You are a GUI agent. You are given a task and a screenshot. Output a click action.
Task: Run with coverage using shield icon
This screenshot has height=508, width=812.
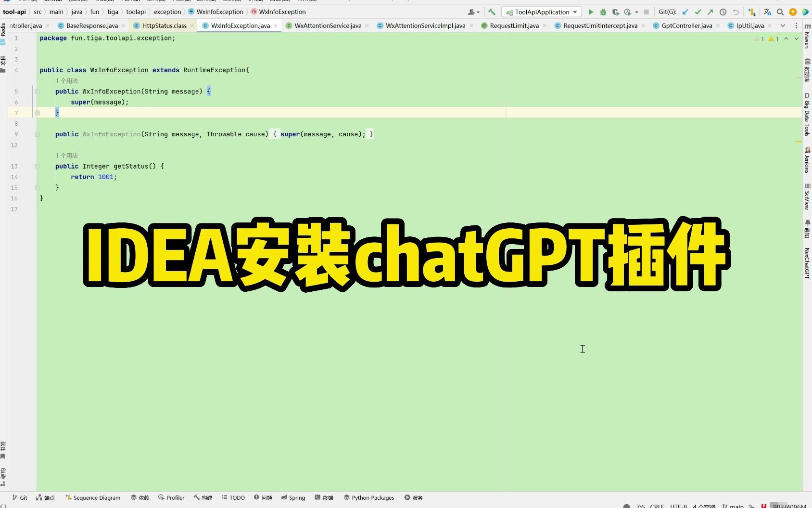click(x=615, y=12)
